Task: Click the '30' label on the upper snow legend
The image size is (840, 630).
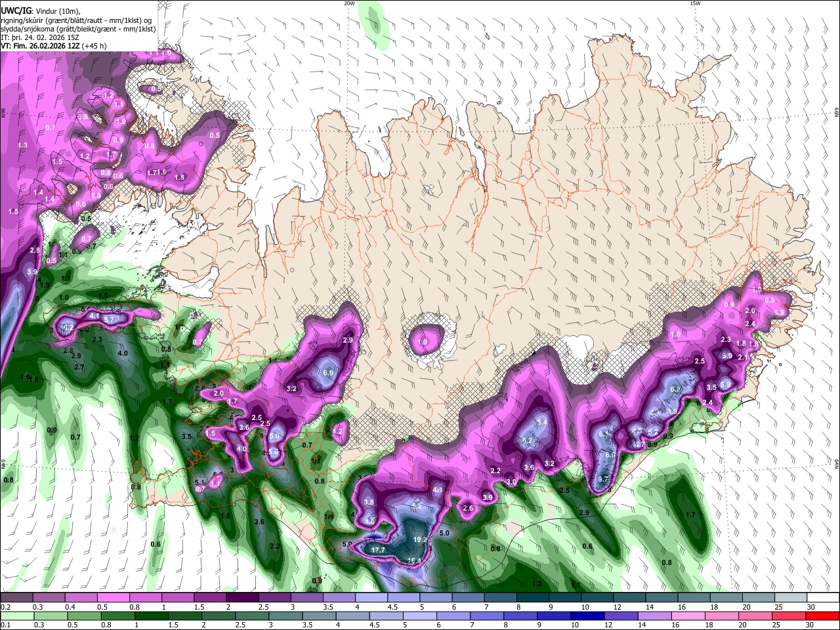Action: pyautogui.click(x=810, y=607)
